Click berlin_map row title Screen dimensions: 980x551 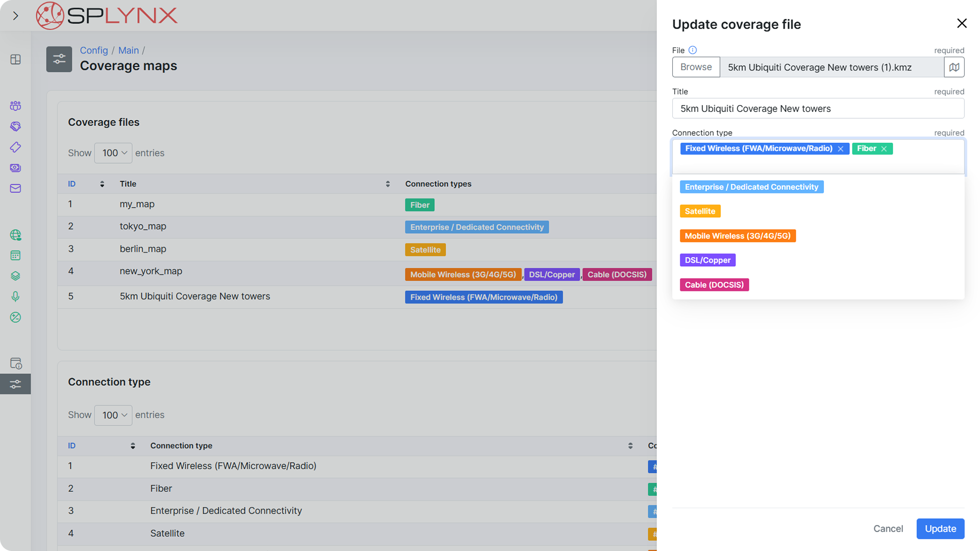coord(143,249)
